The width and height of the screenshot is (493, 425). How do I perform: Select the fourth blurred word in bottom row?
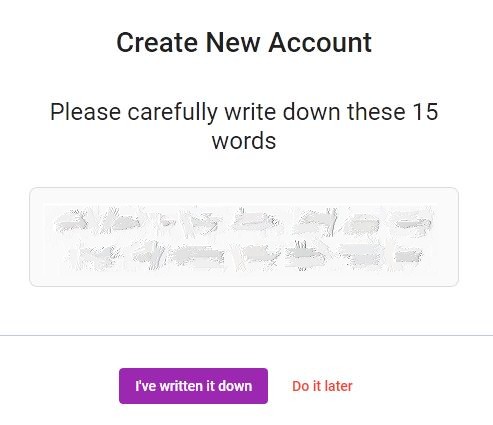260,256
